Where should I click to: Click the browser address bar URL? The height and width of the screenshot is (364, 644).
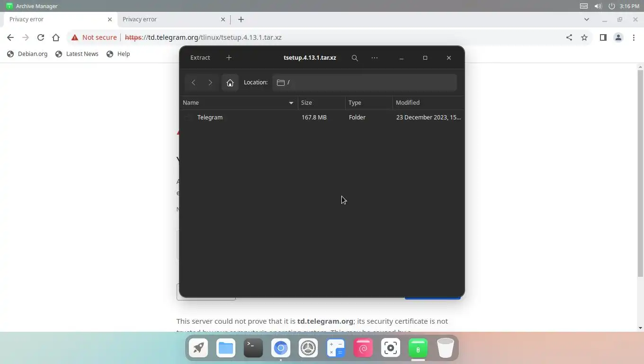(203, 37)
